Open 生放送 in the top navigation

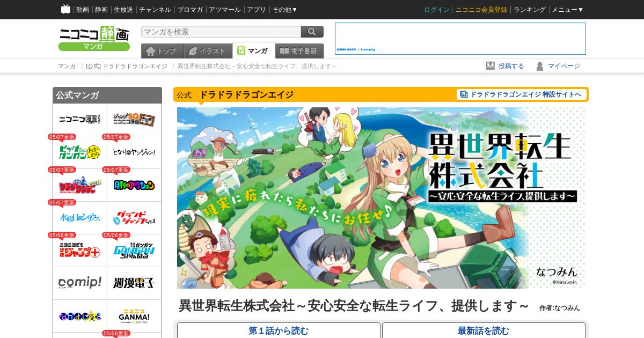click(x=123, y=10)
